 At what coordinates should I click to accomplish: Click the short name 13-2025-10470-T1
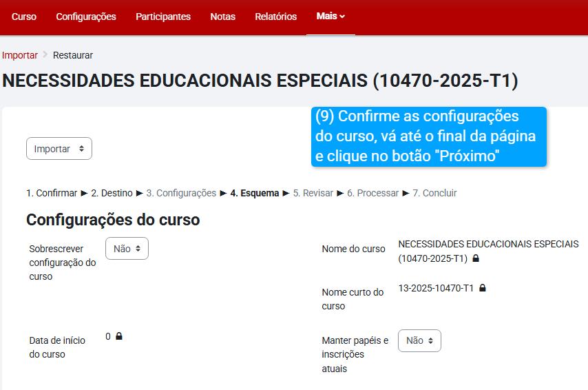tap(436, 288)
